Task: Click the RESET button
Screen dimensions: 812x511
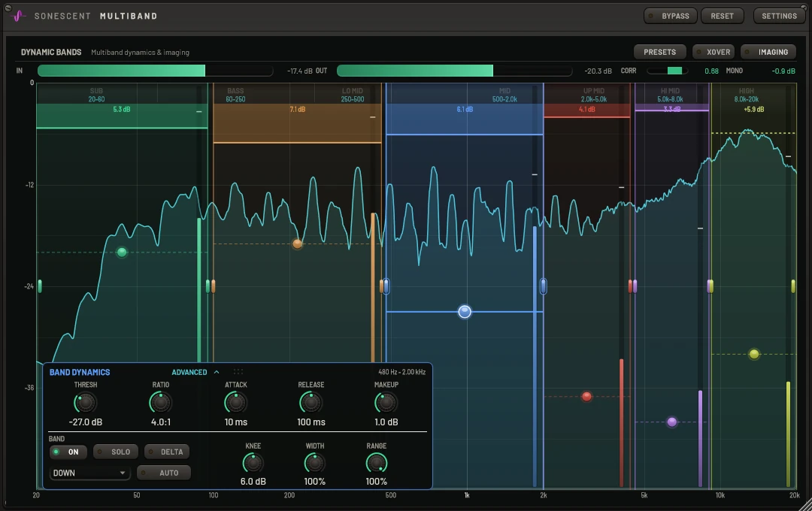Action: pyautogui.click(x=722, y=16)
